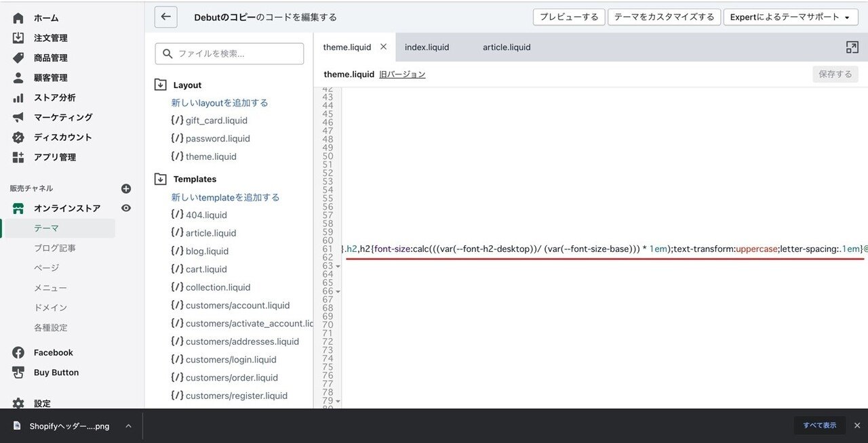
Task: Open マーケティング via its megaphone icon
Action: pos(17,117)
